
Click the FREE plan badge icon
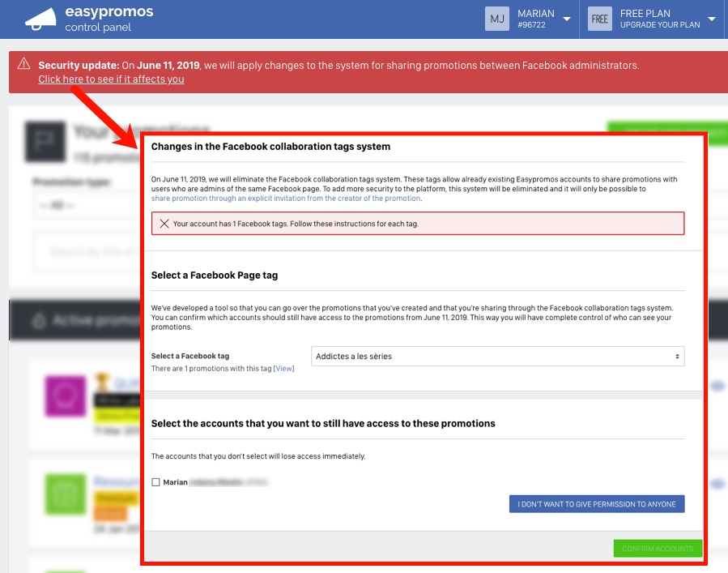[x=599, y=19]
